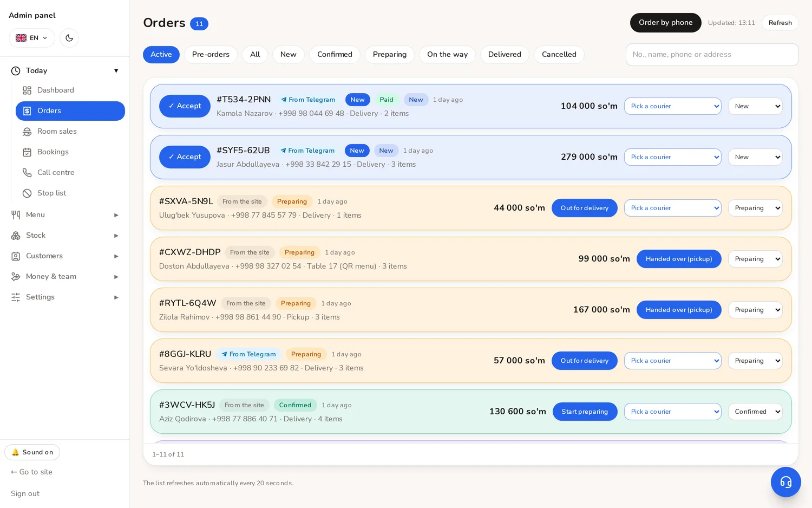812x508 pixels.
Task: Select the On the way tab
Action: coord(447,55)
